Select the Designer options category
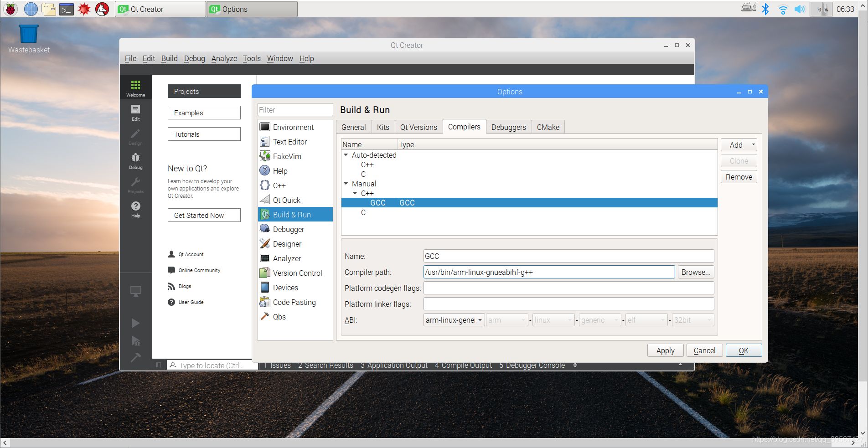 point(295,244)
